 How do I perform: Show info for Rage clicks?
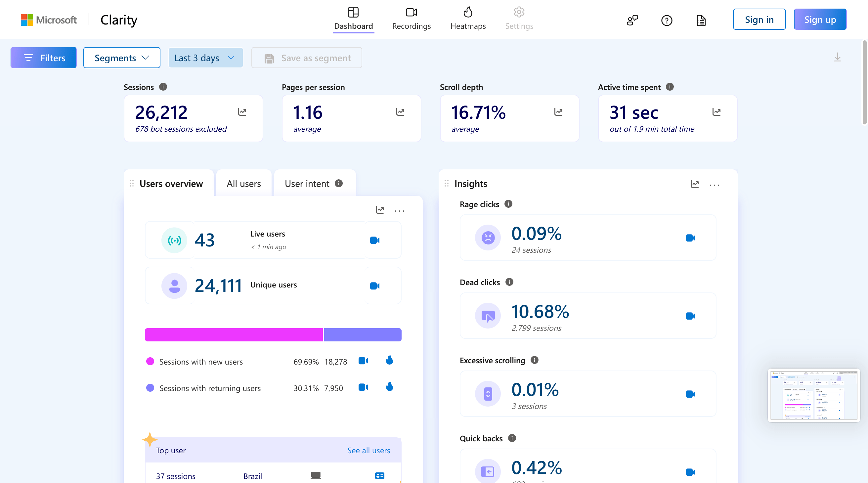508,204
